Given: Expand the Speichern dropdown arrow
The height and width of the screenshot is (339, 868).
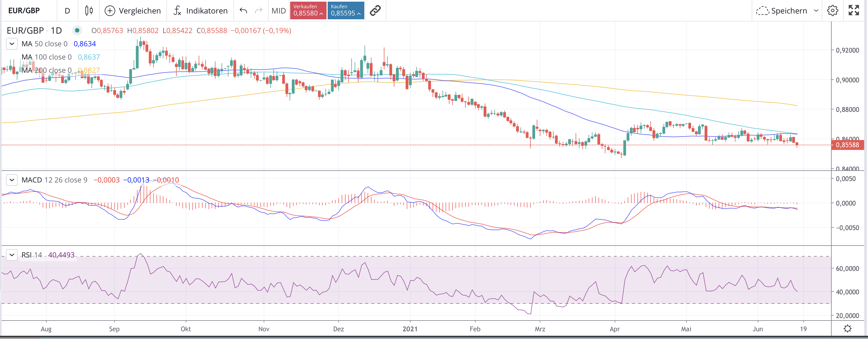Looking at the screenshot, I should click(816, 10).
